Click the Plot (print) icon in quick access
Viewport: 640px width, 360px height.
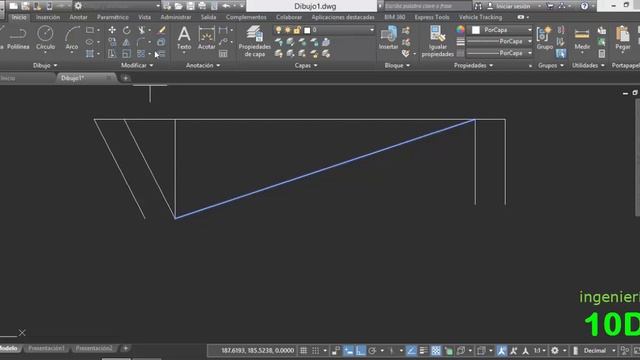pos(202,6)
